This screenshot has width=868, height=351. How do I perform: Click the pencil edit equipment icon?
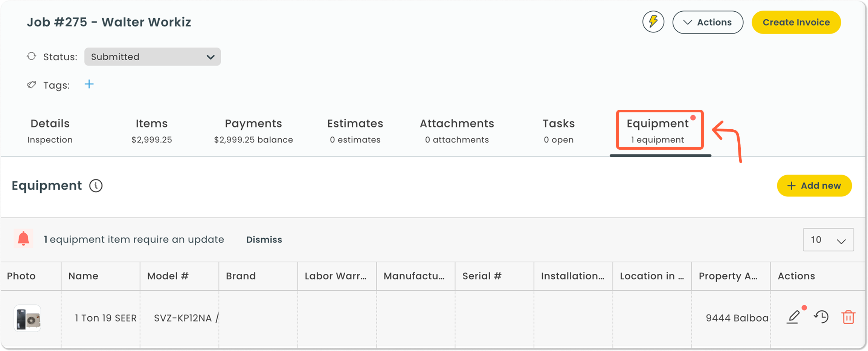(793, 317)
